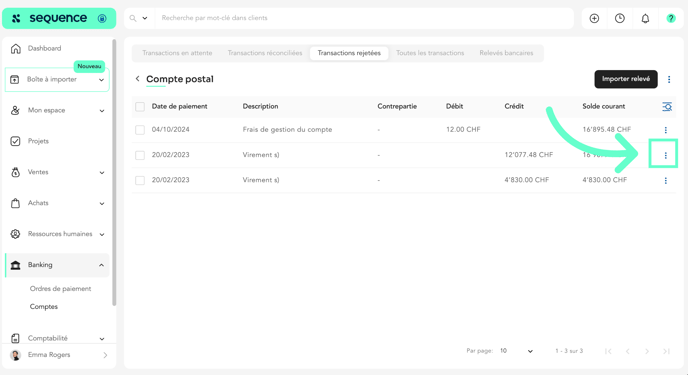Viewport: 688px width, 375px height.
Task: Open Ordres de paiement
Action: pyautogui.click(x=61, y=289)
